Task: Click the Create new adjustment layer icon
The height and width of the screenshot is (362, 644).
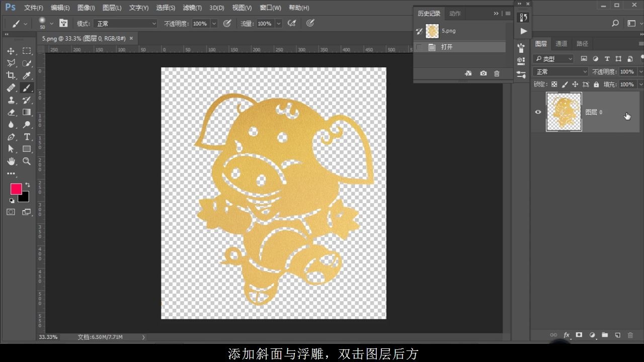Action: click(592, 335)
